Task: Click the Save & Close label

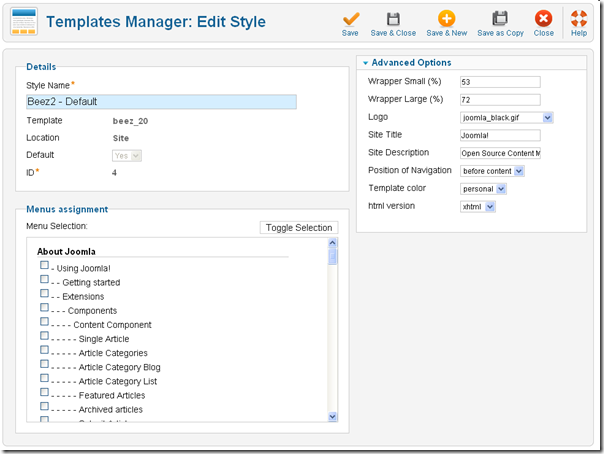Action: (x=393, y=33)
